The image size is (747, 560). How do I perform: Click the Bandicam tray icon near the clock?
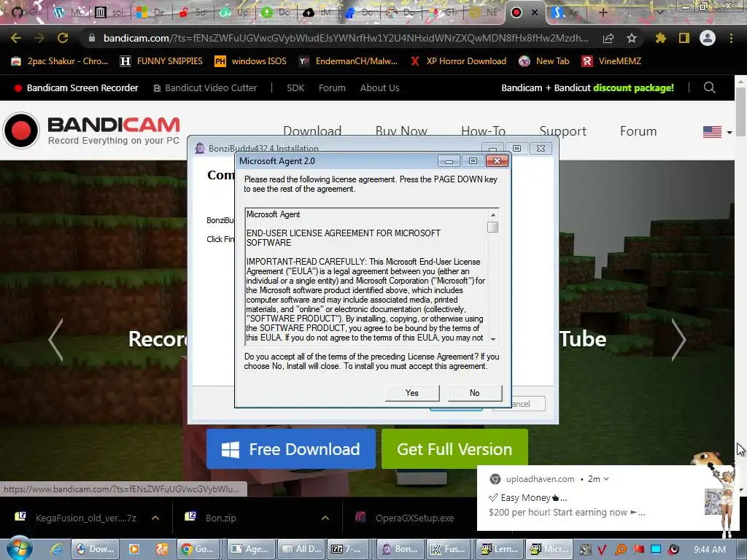pyautogui.click(x=673, y=550)
